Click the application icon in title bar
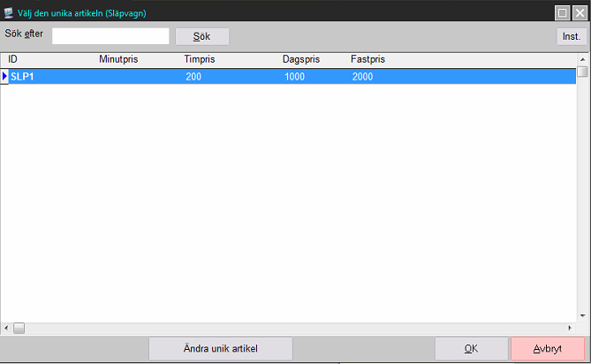The height and width of the screenshot is (364, 591). click(x=9, y=12)
